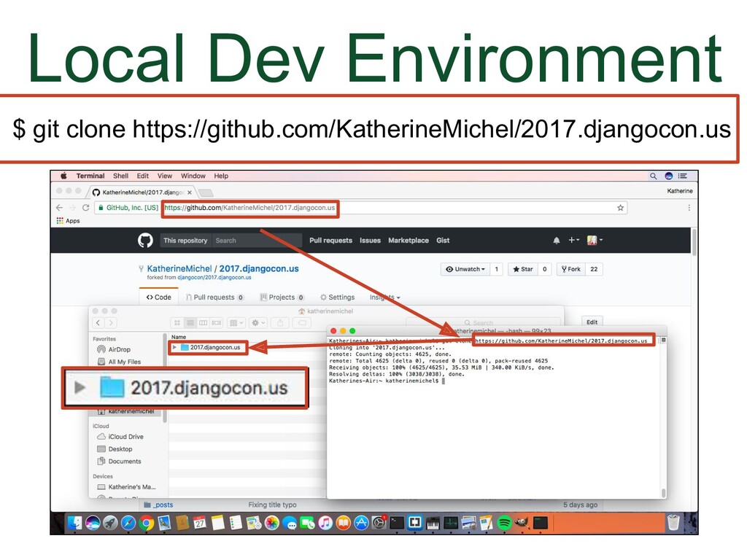Open the Unwatch dropdown on GitHub
The image size is (747, 560).
pos(465,269)
